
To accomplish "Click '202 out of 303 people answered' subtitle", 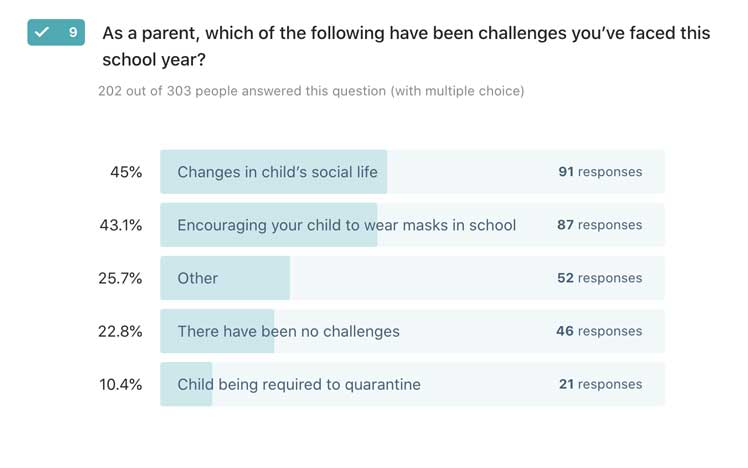I will point(310,91).
